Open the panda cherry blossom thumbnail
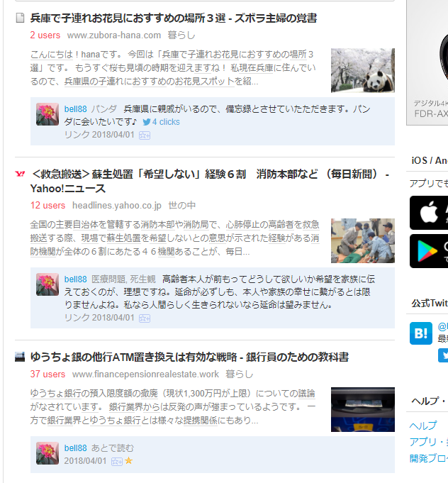448x483 pixels. pos(363,70)
